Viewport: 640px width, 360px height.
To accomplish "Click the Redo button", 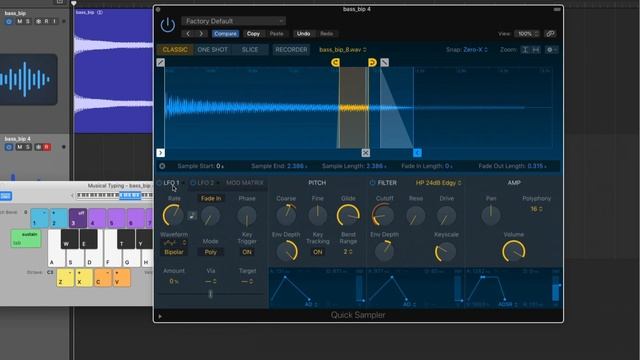I will click(327, 34).
